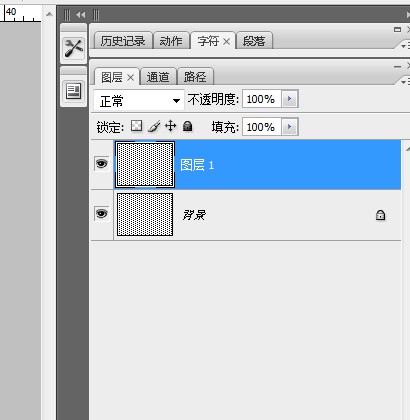Click the lock all padlock icon
Screen dimensions: 410x420
tap(188, 126)
